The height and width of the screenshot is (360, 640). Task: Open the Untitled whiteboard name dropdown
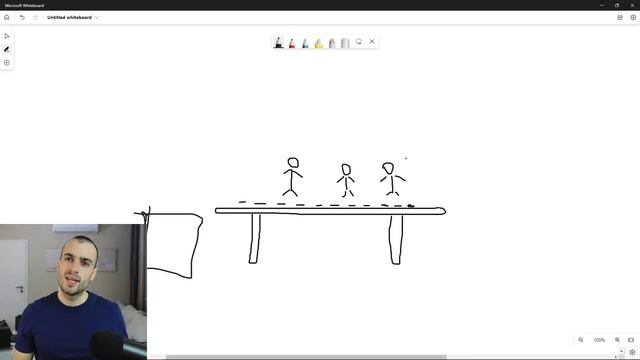click(x=73, y=18)
